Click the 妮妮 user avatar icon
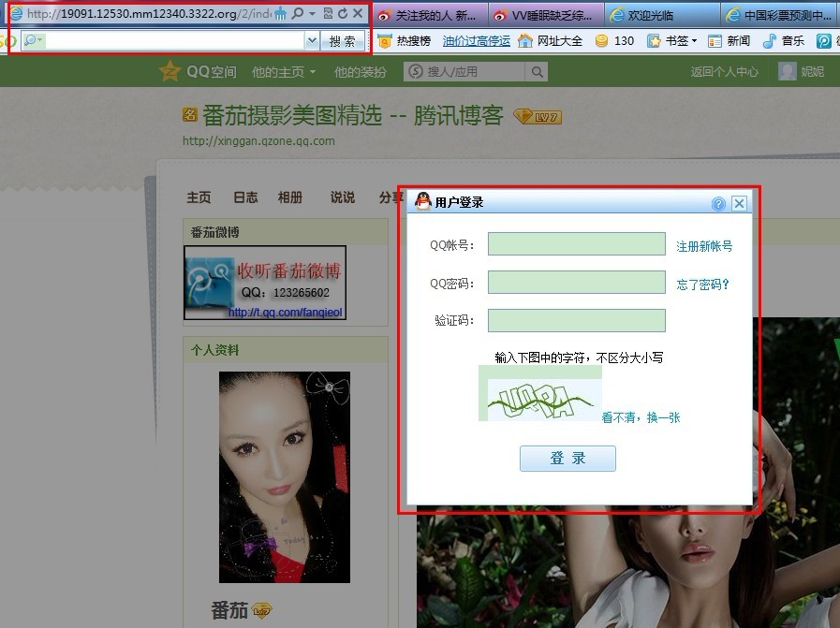840x628 pixels. pos(787,72)
